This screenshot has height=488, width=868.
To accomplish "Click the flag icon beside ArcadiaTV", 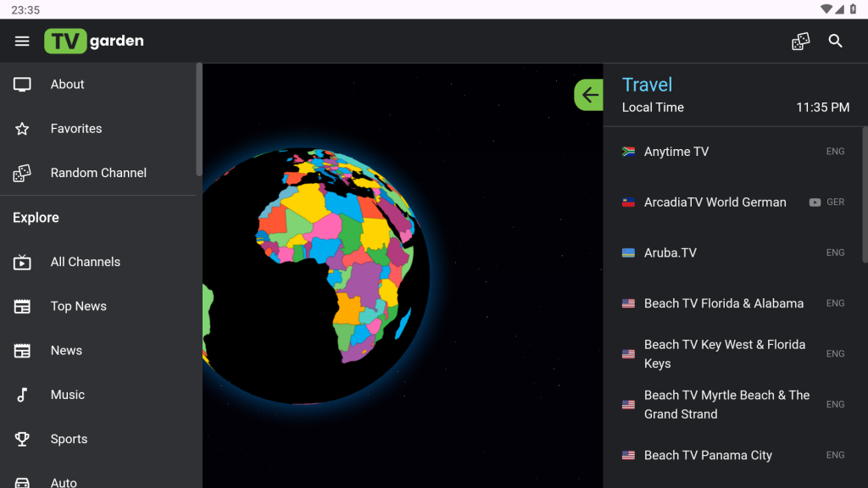I will [628, 202].
